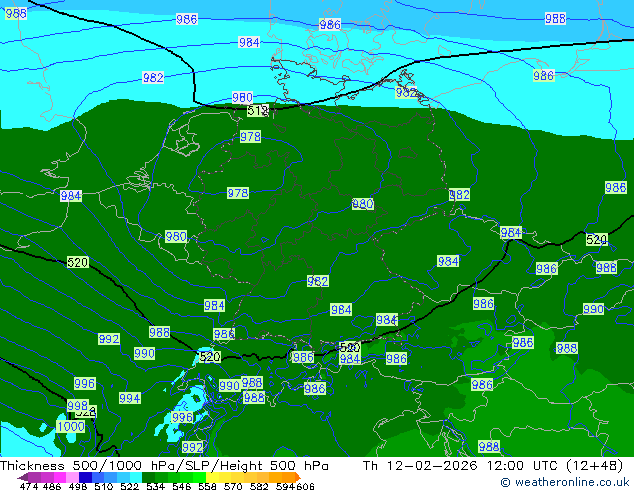Click the bright magenta legend swatch
The width and height of the screenshot is (634, 490).
click(60, 477)
